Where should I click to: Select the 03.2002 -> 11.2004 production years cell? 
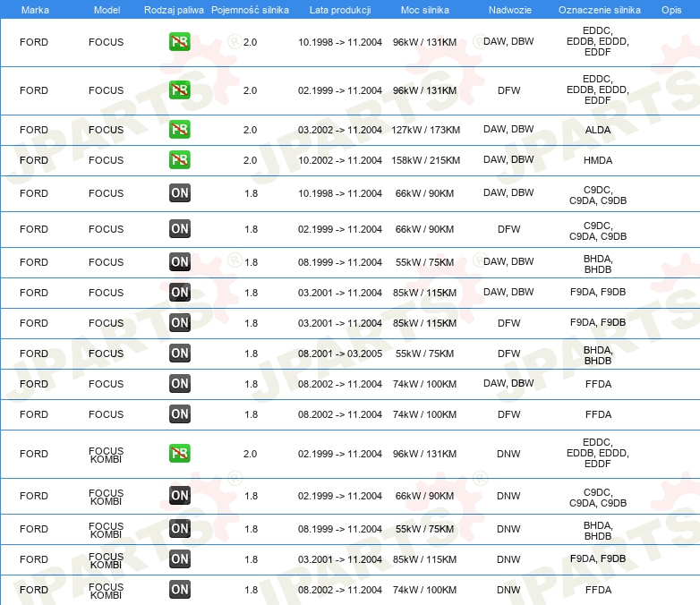coord(340,130)
